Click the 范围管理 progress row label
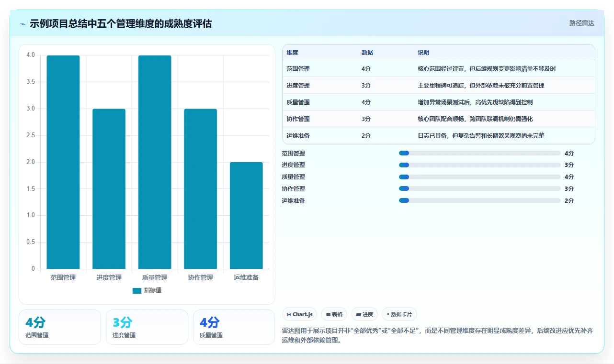This screenshot has width=614, height=364. click(293, 154)
